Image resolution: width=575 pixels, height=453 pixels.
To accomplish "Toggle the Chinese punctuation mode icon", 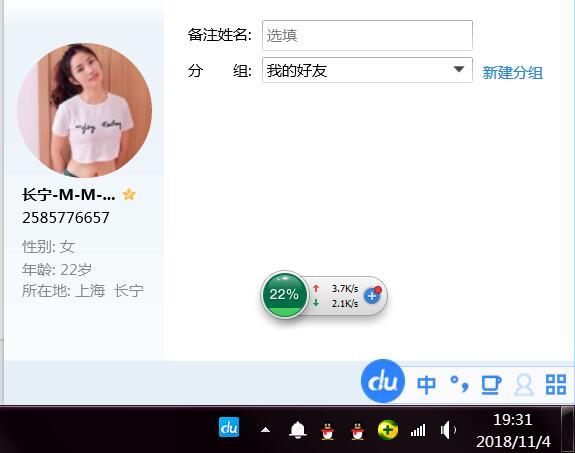I will (459, 384).
